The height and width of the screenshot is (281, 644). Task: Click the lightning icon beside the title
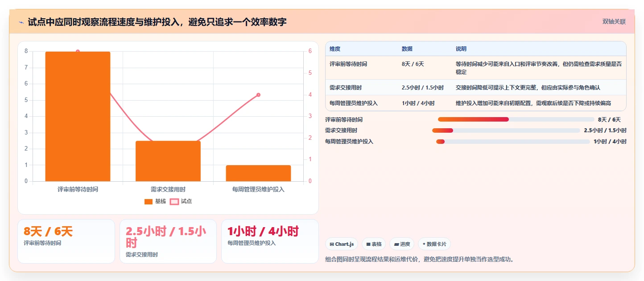coord(21,22)
